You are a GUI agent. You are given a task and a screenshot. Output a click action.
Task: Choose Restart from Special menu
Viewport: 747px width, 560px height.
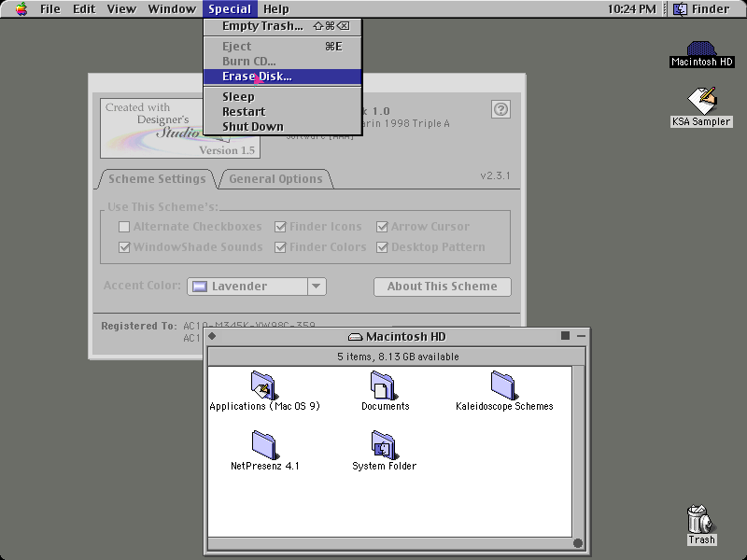click(283, 112)
